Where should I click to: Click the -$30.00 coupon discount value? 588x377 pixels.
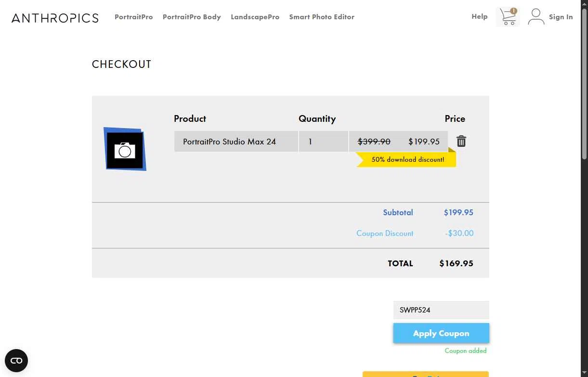coord(459,233)
